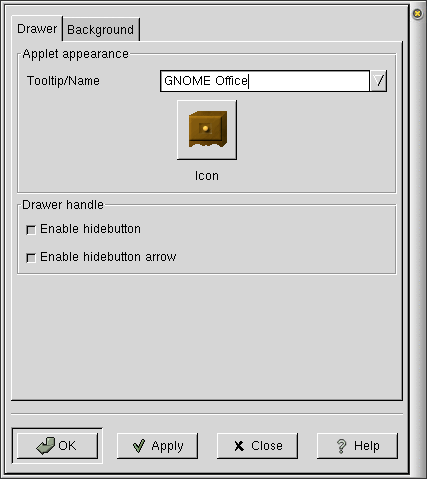Toggle the Enable hidebutton arrow checkbox

pos(31,258)
